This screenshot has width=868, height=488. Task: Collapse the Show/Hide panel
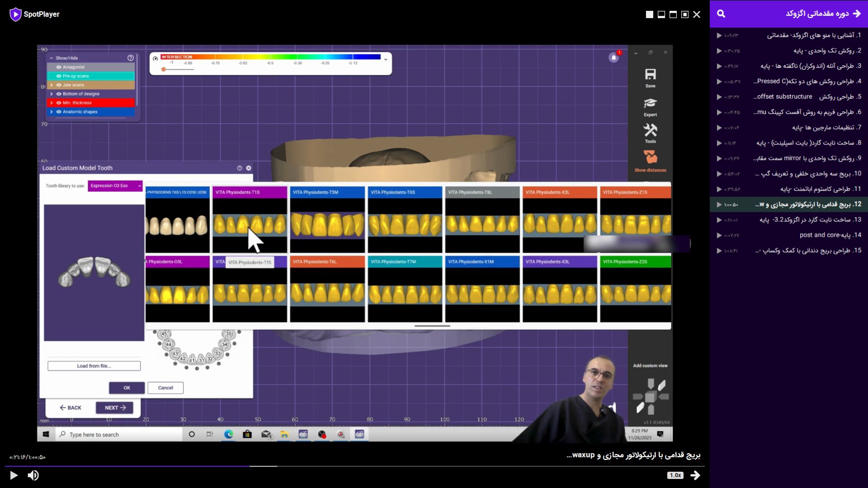pos(52,58)
